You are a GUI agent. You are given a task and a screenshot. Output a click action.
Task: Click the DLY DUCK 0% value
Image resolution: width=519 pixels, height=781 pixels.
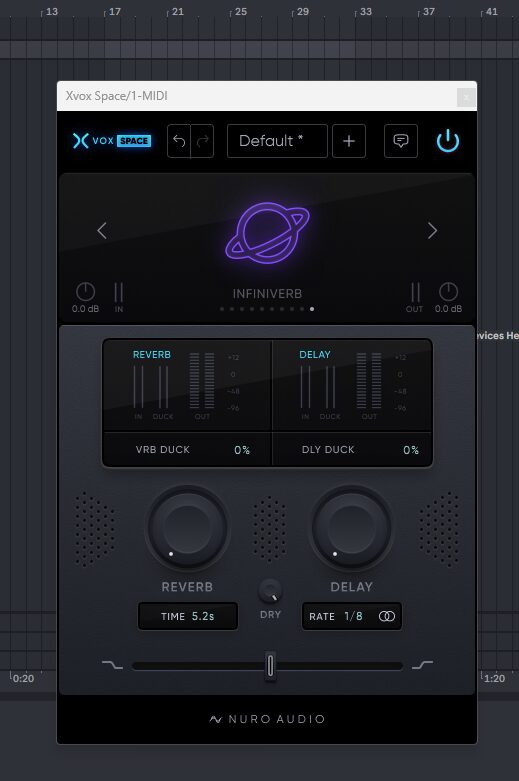point(411,450)
